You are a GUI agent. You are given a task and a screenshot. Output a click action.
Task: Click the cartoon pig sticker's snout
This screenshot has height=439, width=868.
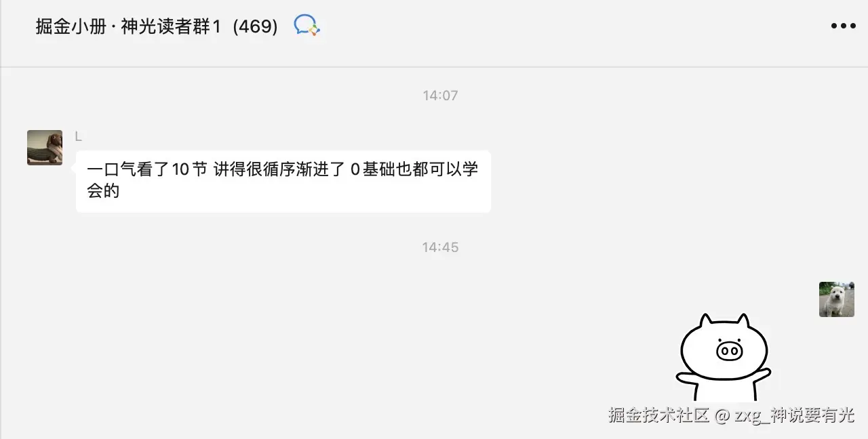coord(729,351)
